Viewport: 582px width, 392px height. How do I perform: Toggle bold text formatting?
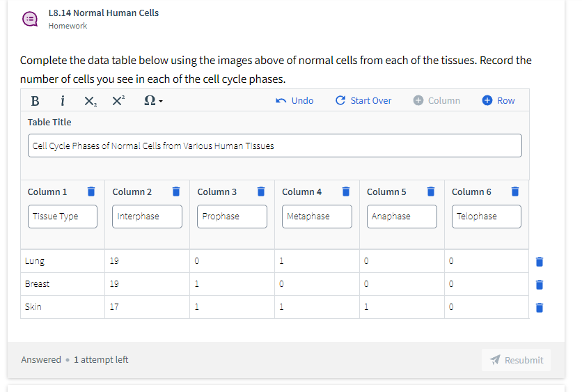pyautogui.click(x=35, y=100)
